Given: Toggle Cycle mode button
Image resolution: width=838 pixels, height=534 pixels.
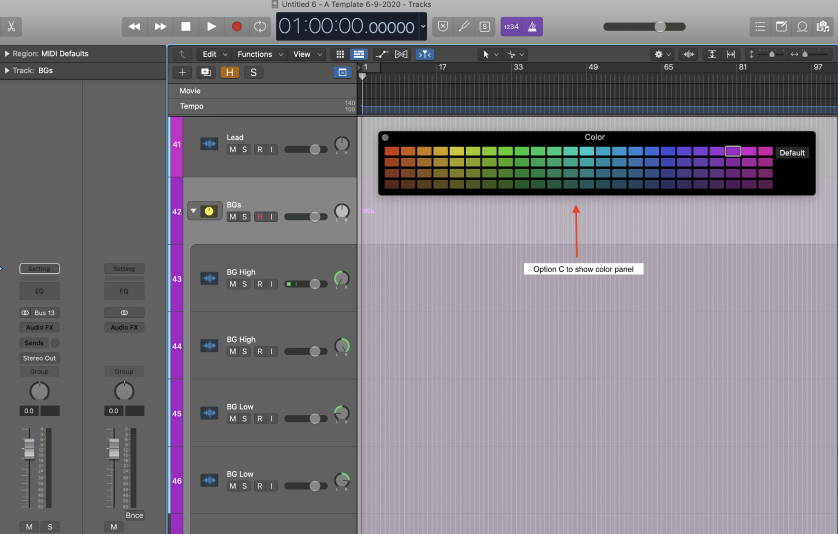Looking at the screenshot, I should point(260,26).
